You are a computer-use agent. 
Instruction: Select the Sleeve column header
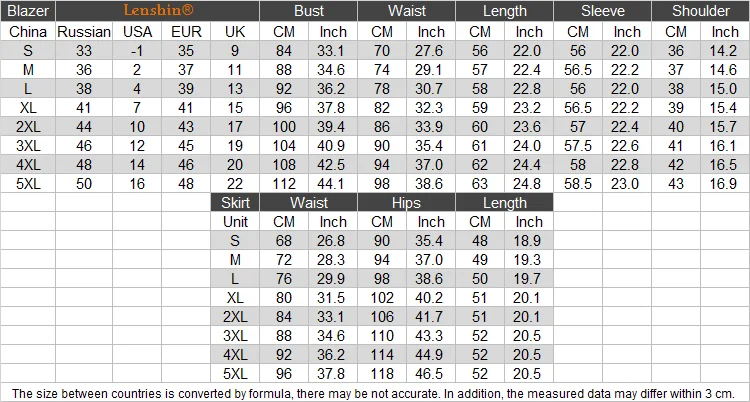tap(602, 11)
